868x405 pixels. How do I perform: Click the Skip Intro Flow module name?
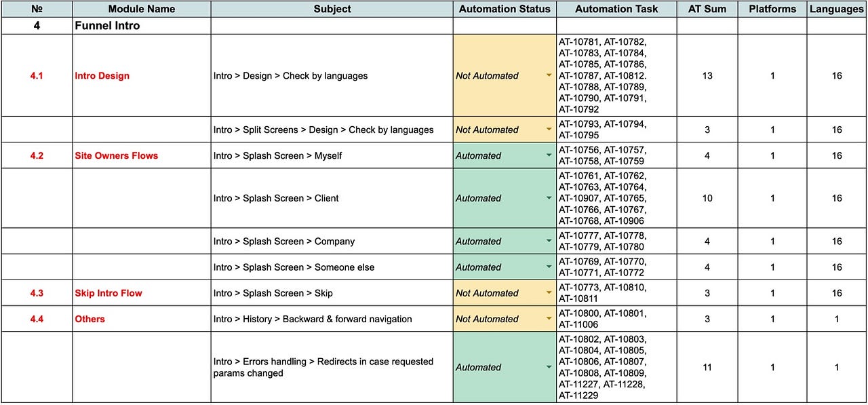[107, 293]
